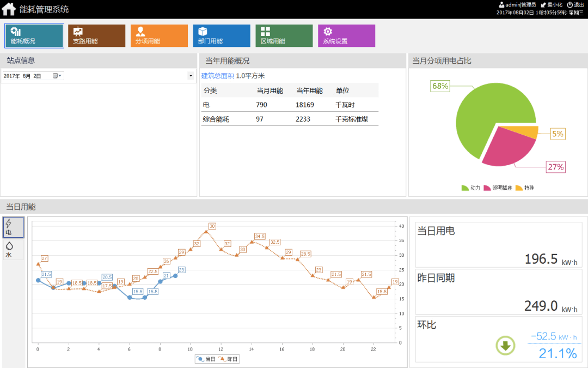Screen dimensions: 588x368
Task: Click the 退出 logout button
Action: pyautogui.click(x=575, y=5)
